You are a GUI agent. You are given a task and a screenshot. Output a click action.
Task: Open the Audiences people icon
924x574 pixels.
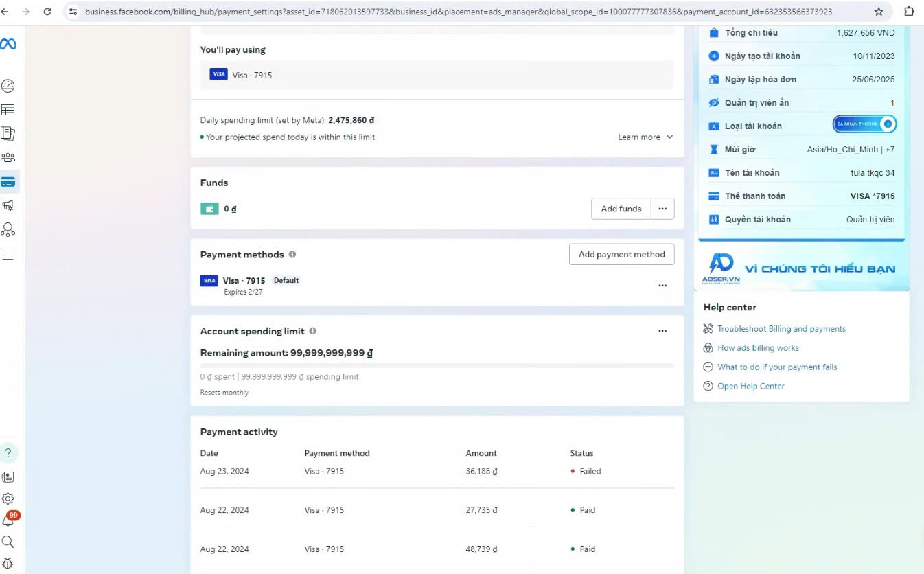pos(8,157)
